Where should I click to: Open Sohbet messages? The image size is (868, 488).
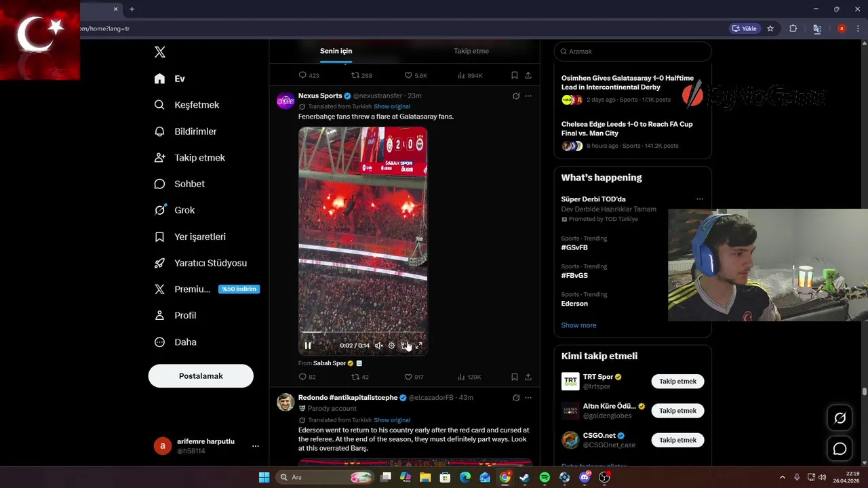[x=179, y=184]
